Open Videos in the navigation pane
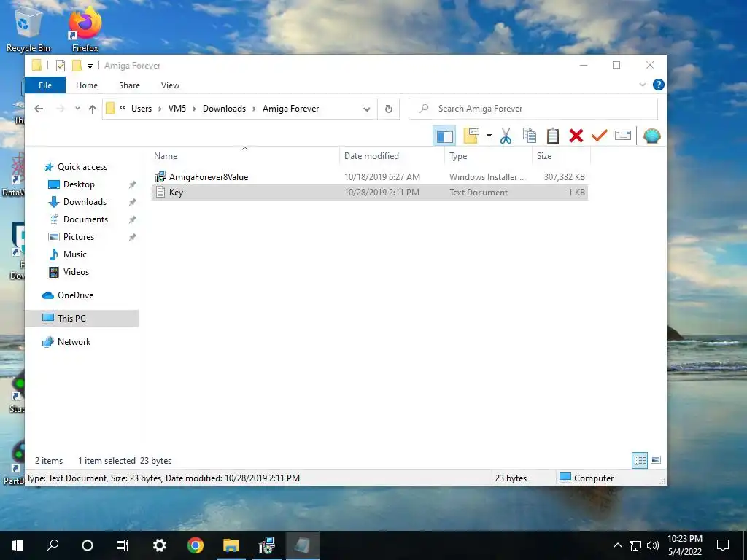 76,272
